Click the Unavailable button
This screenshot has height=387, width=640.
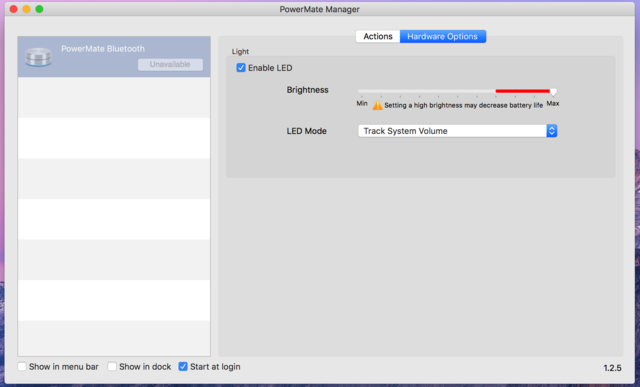170,64
